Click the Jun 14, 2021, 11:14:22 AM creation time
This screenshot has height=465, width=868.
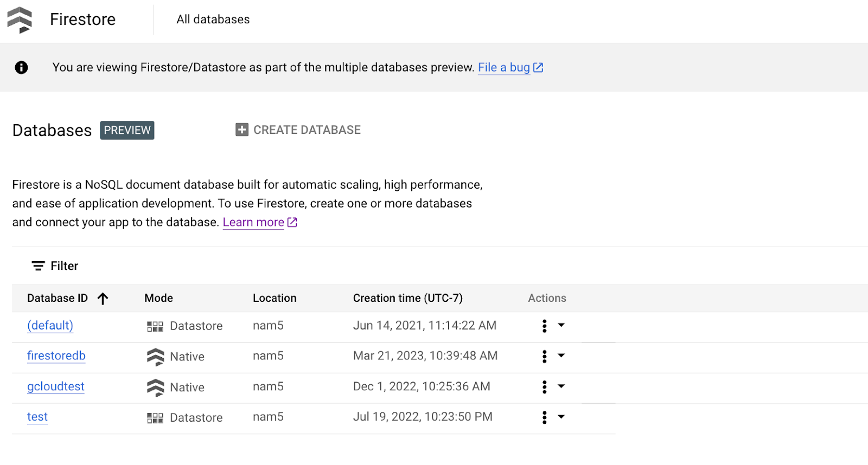(x=425, y=325)
